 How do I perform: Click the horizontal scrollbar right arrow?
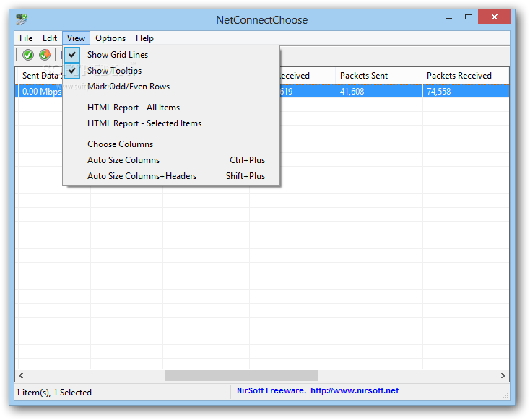[503, 375]
